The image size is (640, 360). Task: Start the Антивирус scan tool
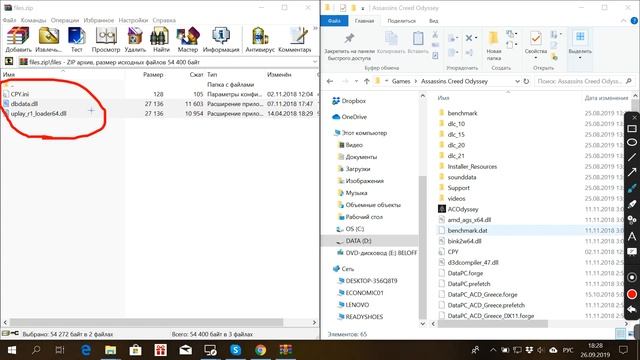[x=260, y=39]
